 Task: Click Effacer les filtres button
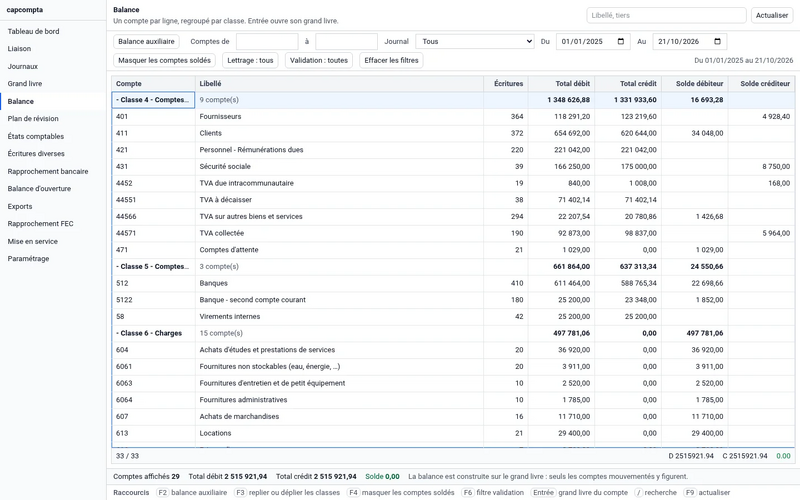tap(391, 60)
